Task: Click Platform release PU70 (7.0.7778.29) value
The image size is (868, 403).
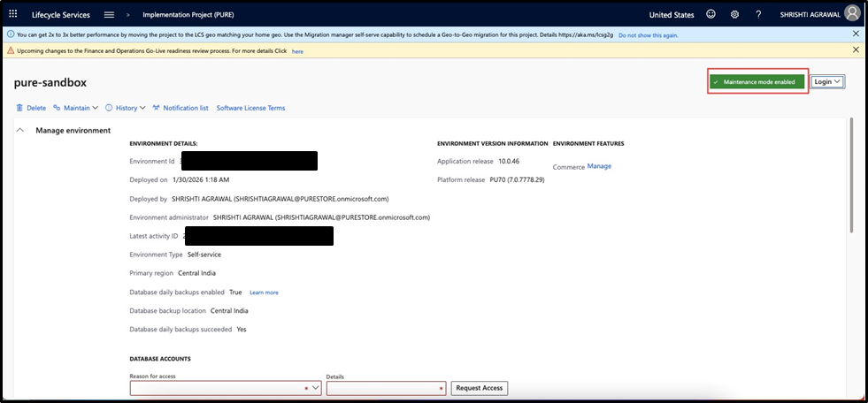Action: (x=517, y=179)
